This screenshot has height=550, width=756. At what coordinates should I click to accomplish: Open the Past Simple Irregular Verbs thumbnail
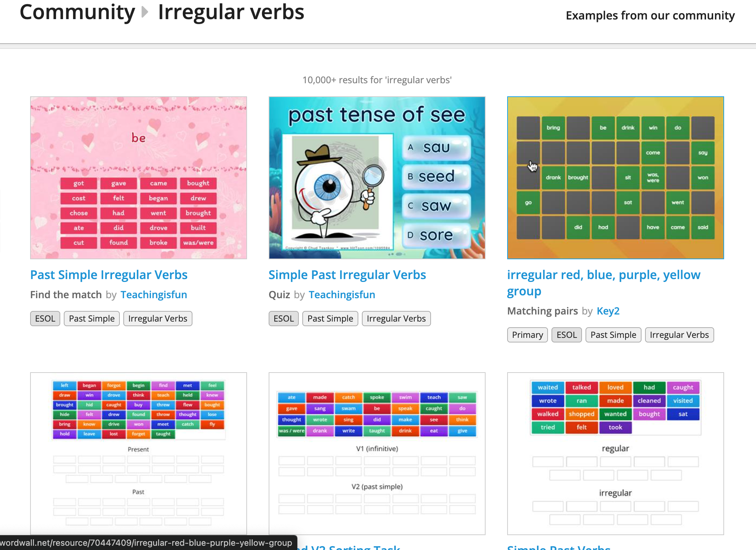point(139,177)
